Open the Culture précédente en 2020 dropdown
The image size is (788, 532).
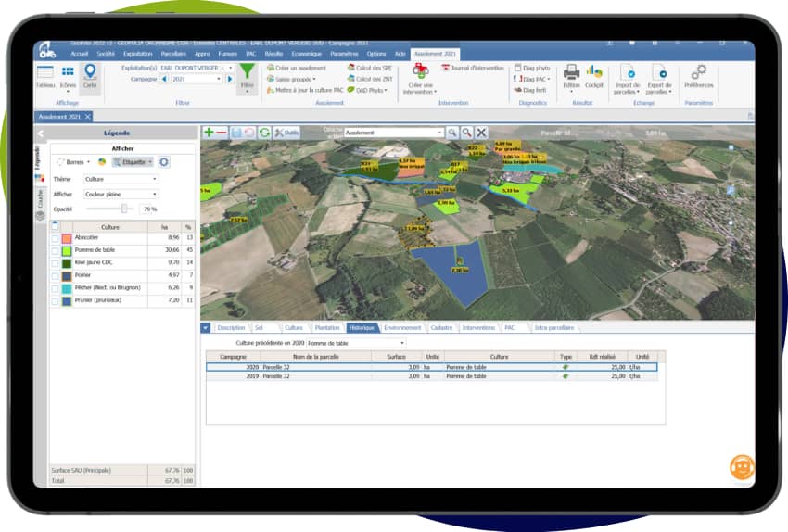tap(356, 343)
